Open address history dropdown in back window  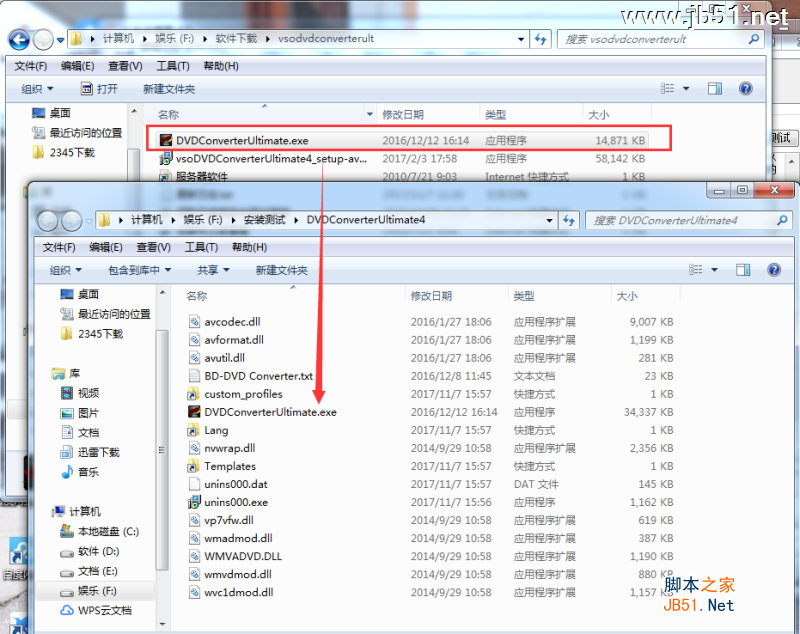(521, 39)
